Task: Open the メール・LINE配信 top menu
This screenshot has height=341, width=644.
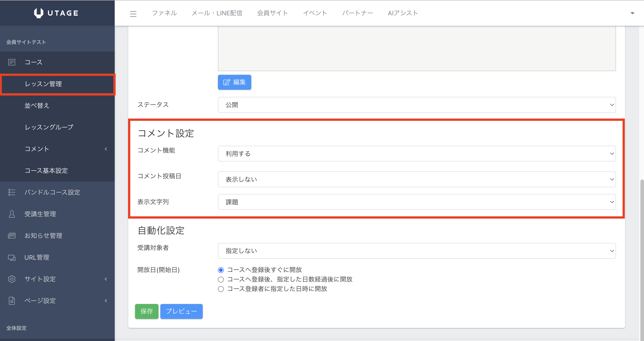Action: click(217, 13)
